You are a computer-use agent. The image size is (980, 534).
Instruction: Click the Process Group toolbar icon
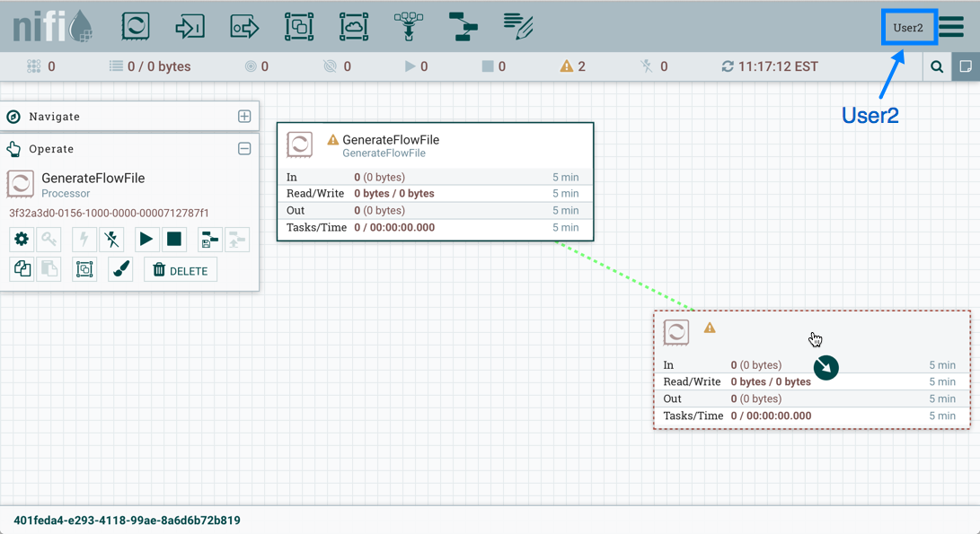pyautogui.click(x=299, y=26)
